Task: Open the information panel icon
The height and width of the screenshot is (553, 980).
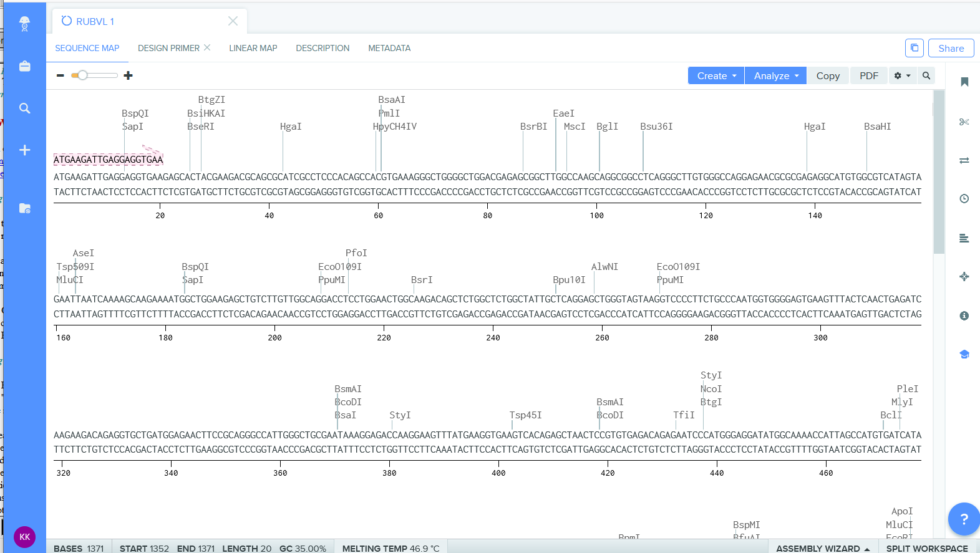Action: 964,316
